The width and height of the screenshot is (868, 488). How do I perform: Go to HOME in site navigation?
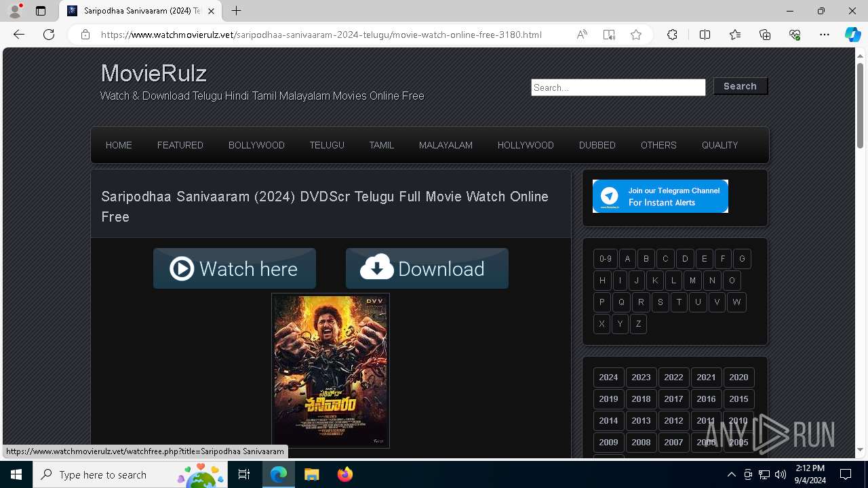(x=119, y=145)
